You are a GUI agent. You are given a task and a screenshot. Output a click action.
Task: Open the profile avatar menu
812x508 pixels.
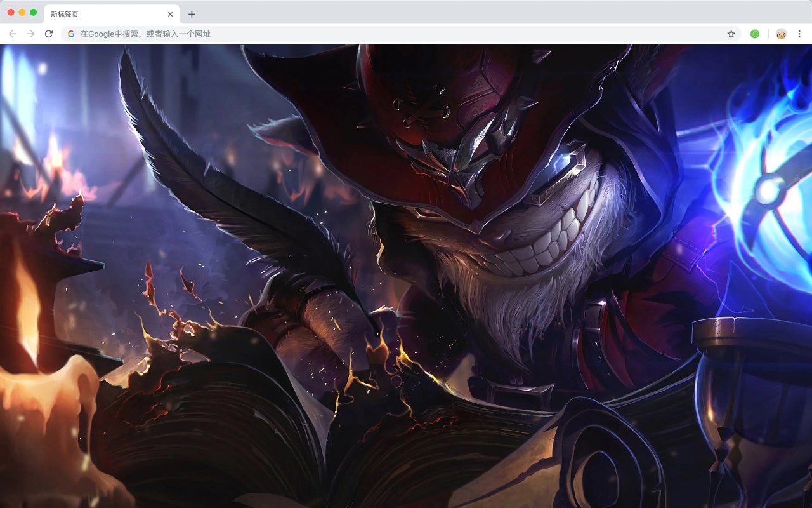point(781,34)
